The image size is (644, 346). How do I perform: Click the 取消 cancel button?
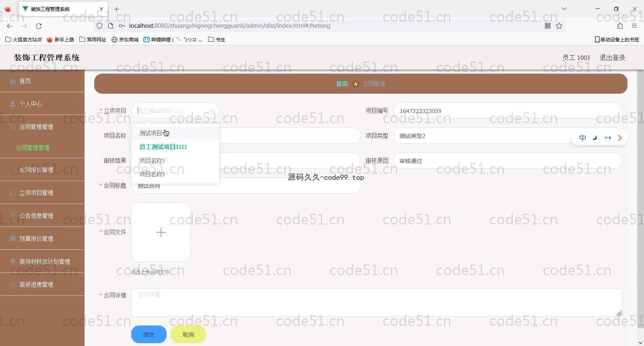[188, 334]
